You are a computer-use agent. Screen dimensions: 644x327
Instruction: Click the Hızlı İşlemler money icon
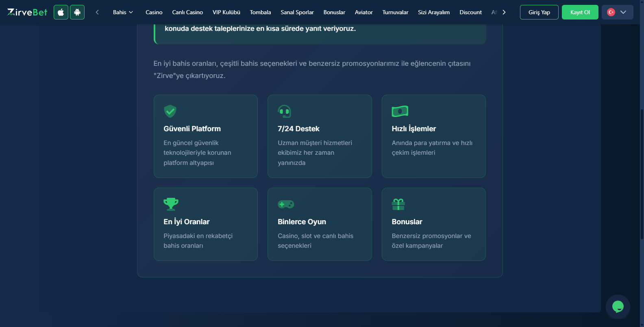(400, 111)
